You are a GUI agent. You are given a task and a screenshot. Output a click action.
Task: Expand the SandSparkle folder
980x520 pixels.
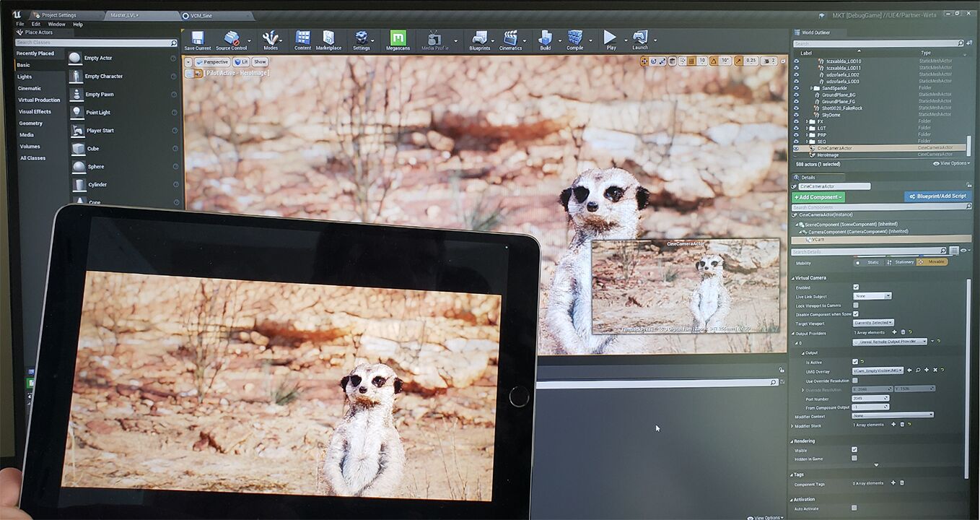pyautogui.click(x=812, y=88)
